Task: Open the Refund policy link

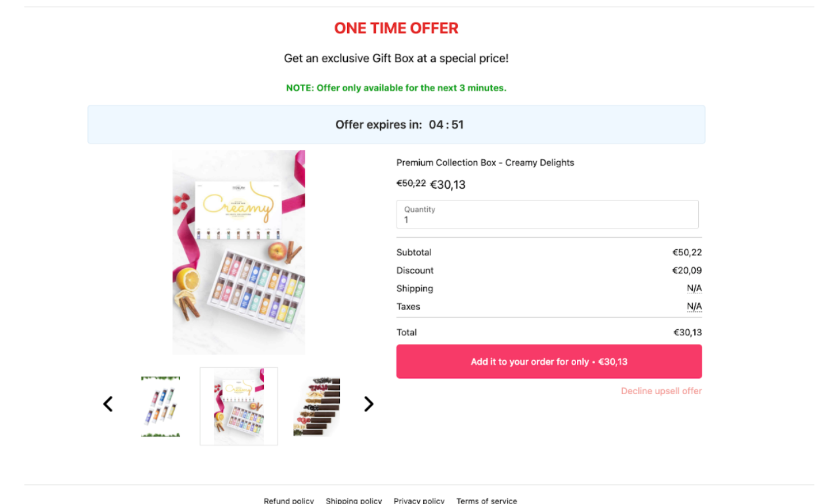Action: (x=289, y=500)
